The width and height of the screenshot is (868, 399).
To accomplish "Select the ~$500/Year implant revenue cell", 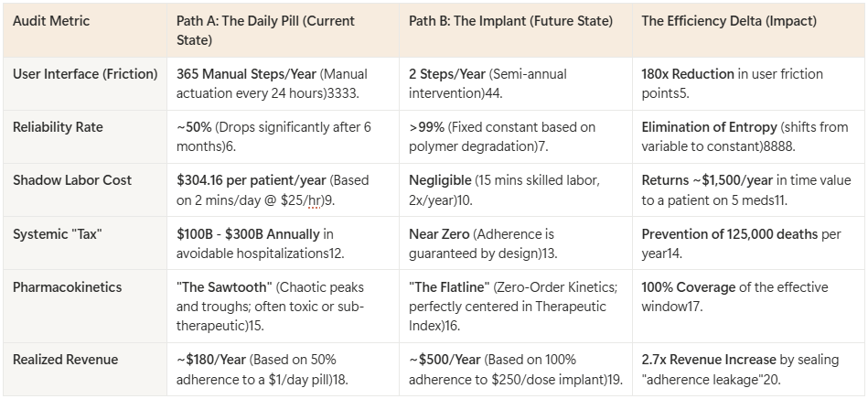I will coord(516,369).
